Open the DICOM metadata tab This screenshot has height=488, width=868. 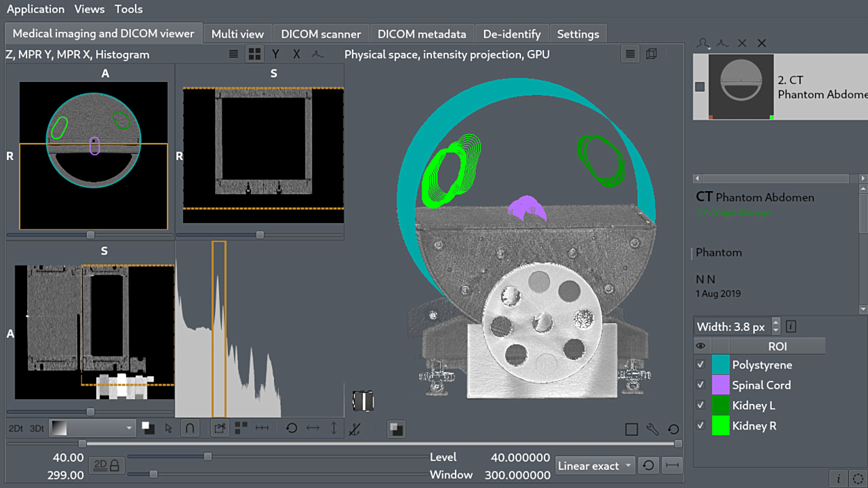click(x=421, y=33)
